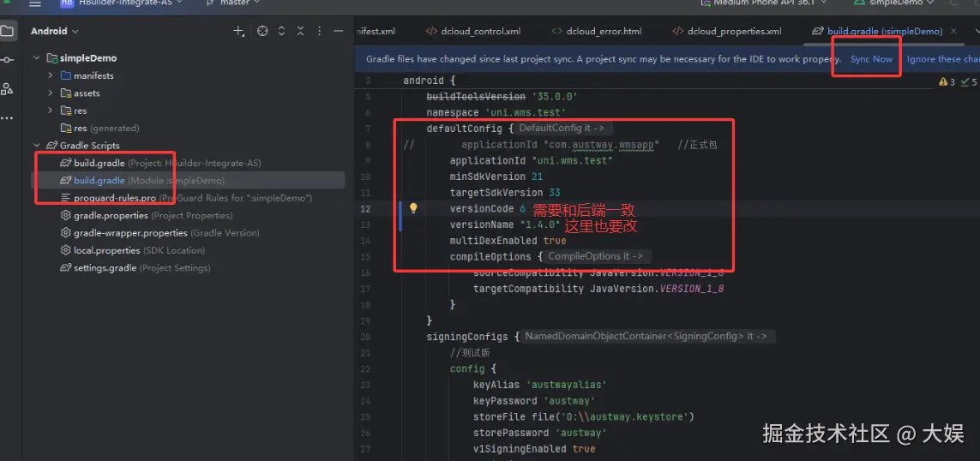This screenshot has height=461, width=980.
Task: Click the Ignore these changes link
Action: coord(943,59)
